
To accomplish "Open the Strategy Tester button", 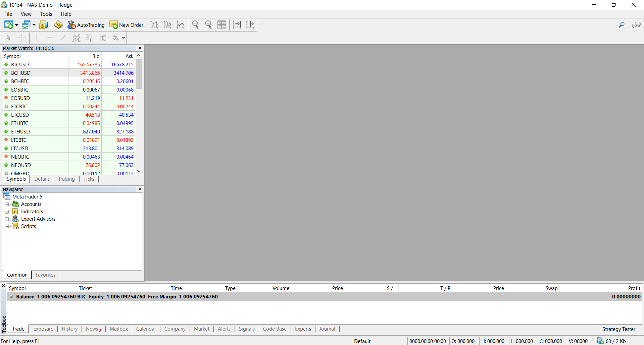I will pos(618,329).
